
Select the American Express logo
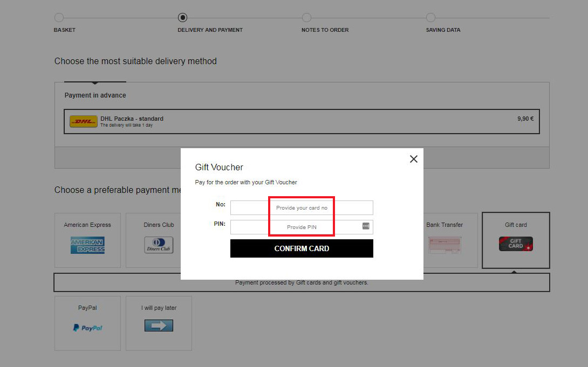(87, 245)
